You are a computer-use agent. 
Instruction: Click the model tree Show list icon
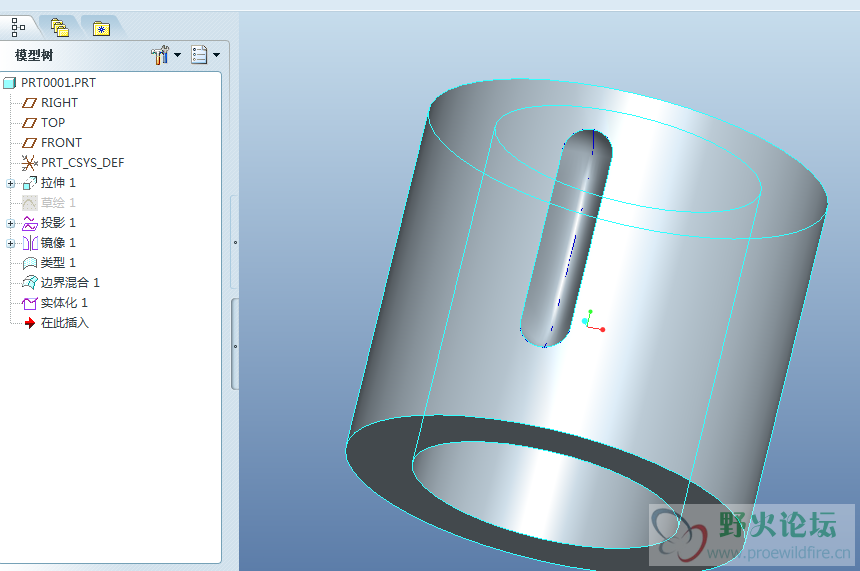tap(199, 55)
